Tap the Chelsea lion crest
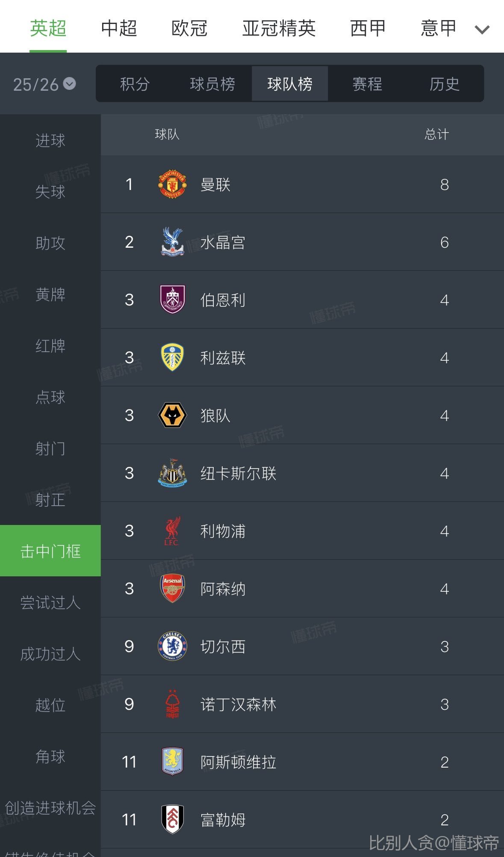Image resolution: width=504 pixels, height=857 pixels. (172, 646)
